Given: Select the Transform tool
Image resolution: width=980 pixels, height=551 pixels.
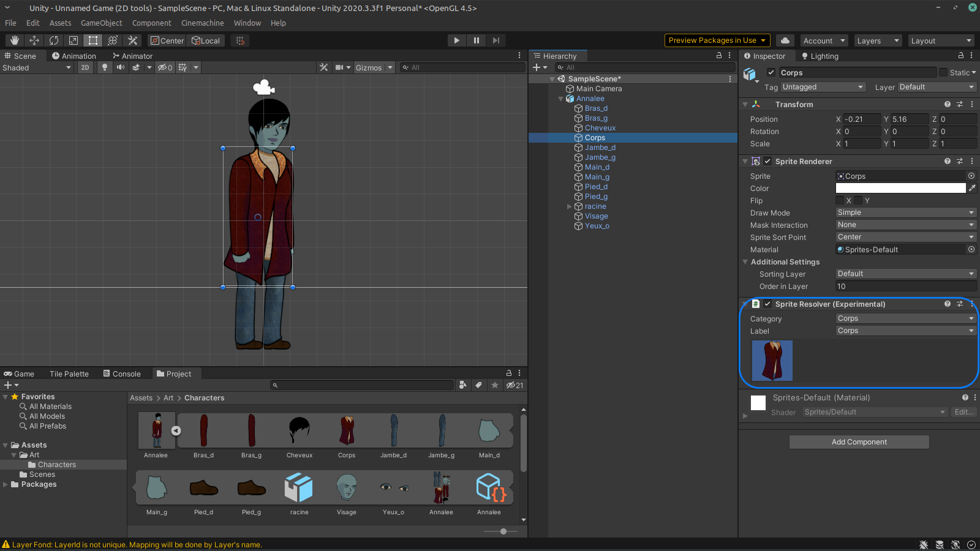Looking at the screenshot, I should [x=113, y=40].
